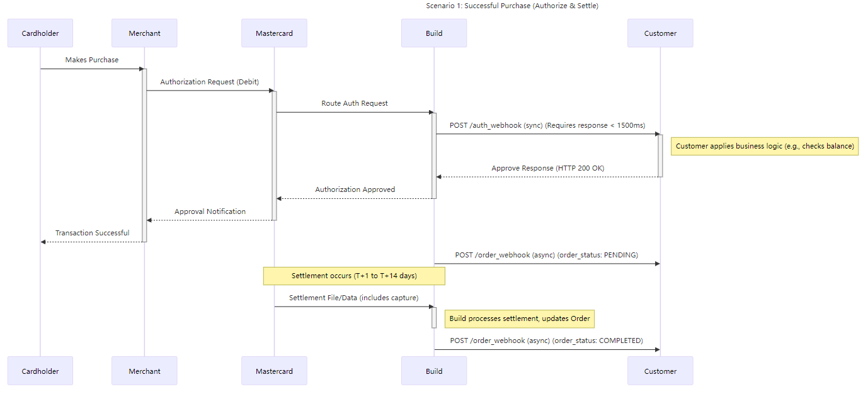Image resolution: width=868 pixels, height=394 pixels.
Task: Click the 'Customer applies business logic' note
Action: [765, 146]
